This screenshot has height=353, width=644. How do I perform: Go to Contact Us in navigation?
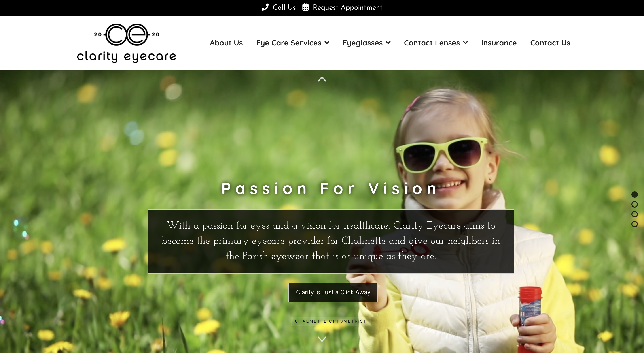pyautogui.click(x=550, y=43)
